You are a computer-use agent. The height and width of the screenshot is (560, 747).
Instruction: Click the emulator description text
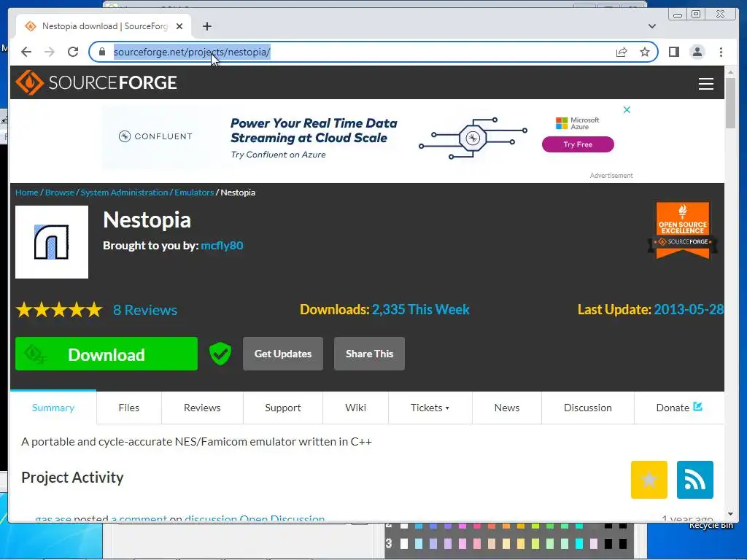click(196, 441)
